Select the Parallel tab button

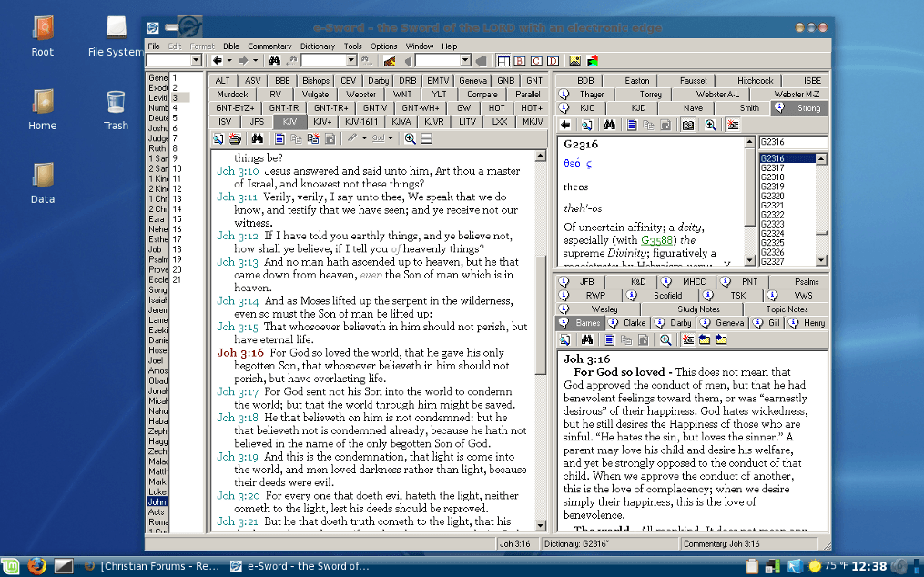(x=527, y=95)
